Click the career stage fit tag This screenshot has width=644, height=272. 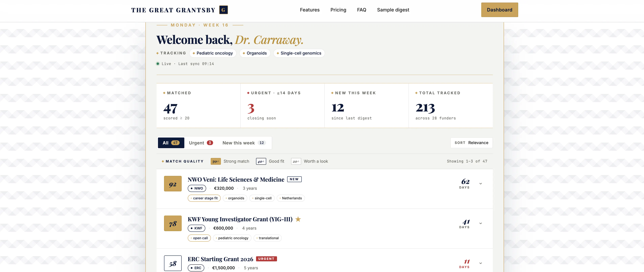point(204,198)
